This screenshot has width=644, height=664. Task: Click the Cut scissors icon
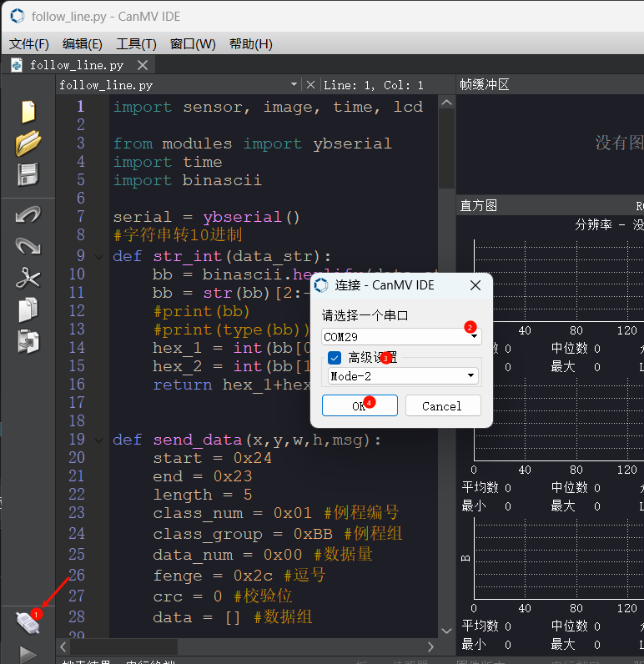[28, 278]
